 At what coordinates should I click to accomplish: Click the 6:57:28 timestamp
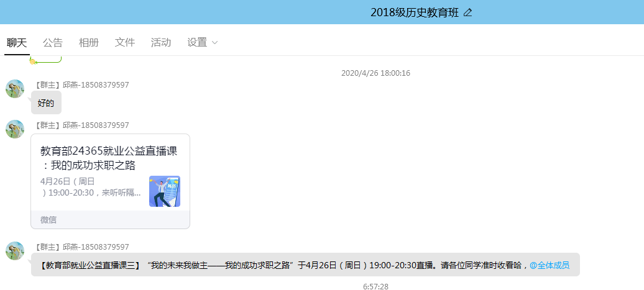click(375, 286)
